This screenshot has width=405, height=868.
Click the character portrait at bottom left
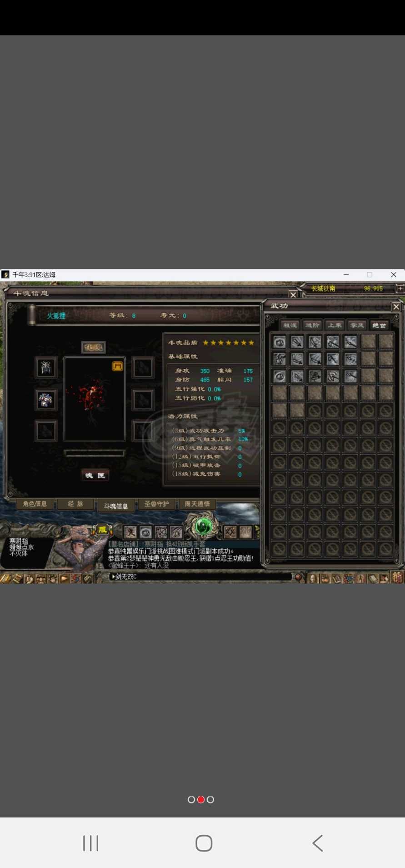click(80, 550)
